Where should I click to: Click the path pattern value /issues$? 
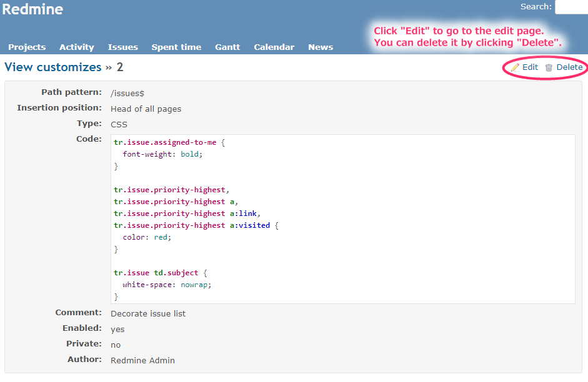127,93
